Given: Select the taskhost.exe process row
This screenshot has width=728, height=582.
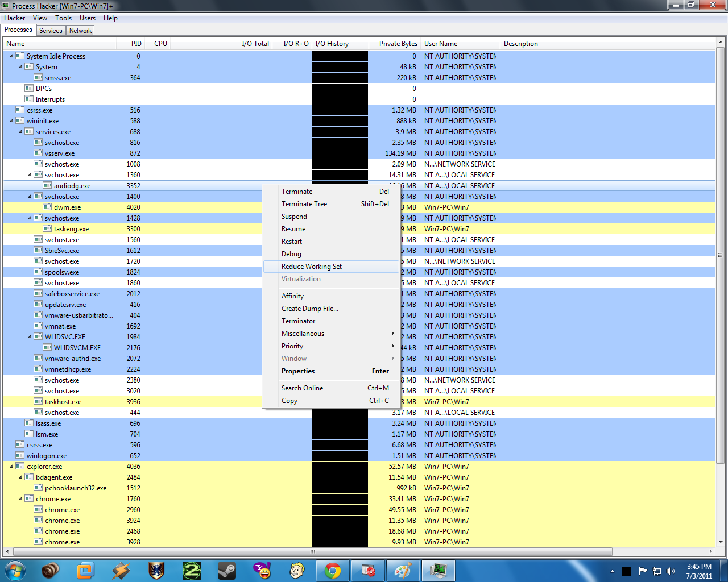Looking at the screenshot, I should [x=359, y=402].
